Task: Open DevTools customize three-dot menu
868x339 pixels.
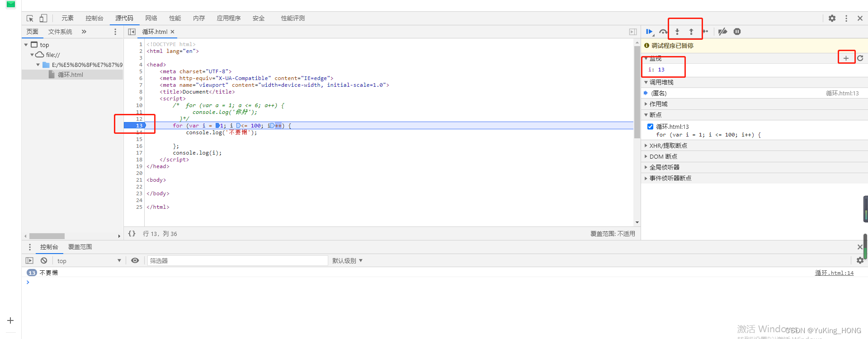Action: (846, 18)
